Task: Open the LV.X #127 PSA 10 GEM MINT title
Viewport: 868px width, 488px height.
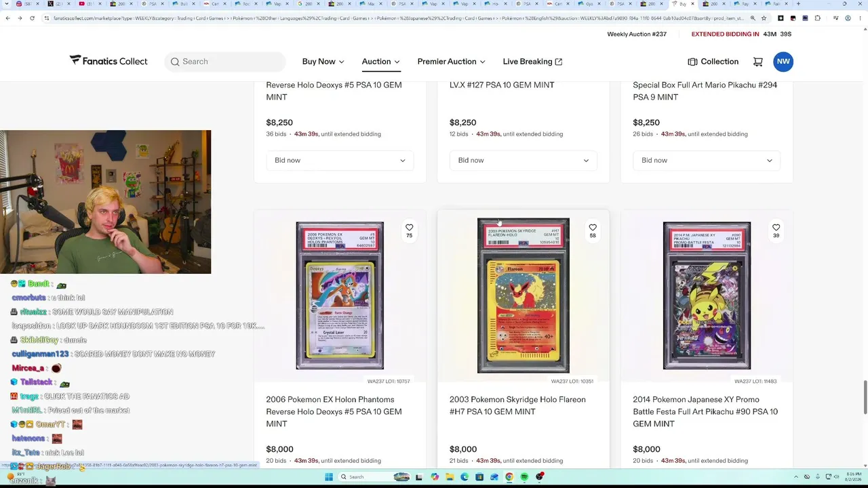Action: (x=502, y=85)
